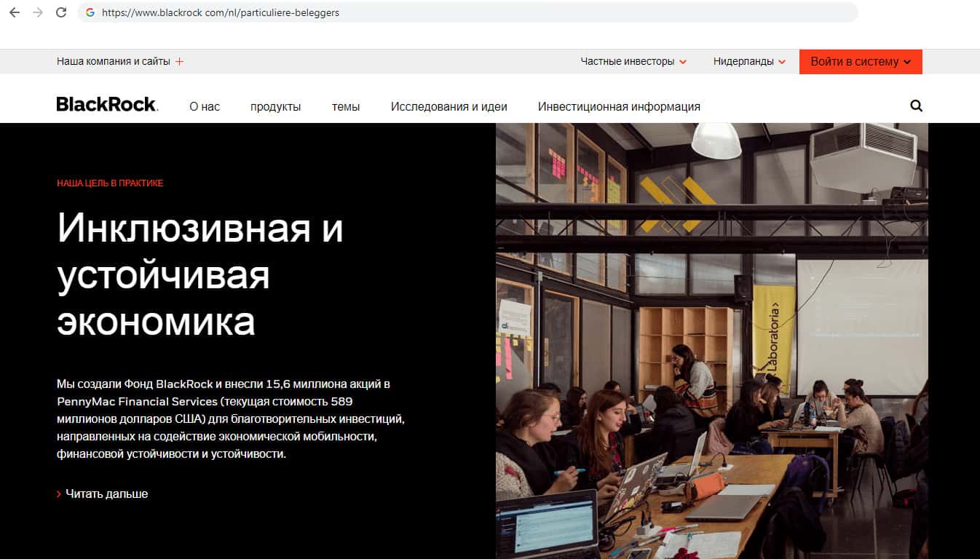Viewport: 980px width, 559px height.
Task: Click the Читать дальше link
Action: pos(102,493)
